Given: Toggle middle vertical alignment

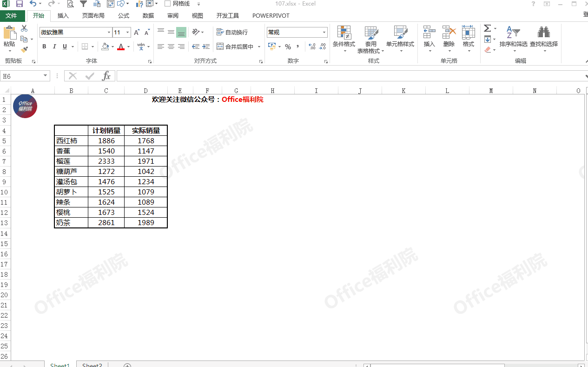Looking at the screenshot, I should [171, 32].
